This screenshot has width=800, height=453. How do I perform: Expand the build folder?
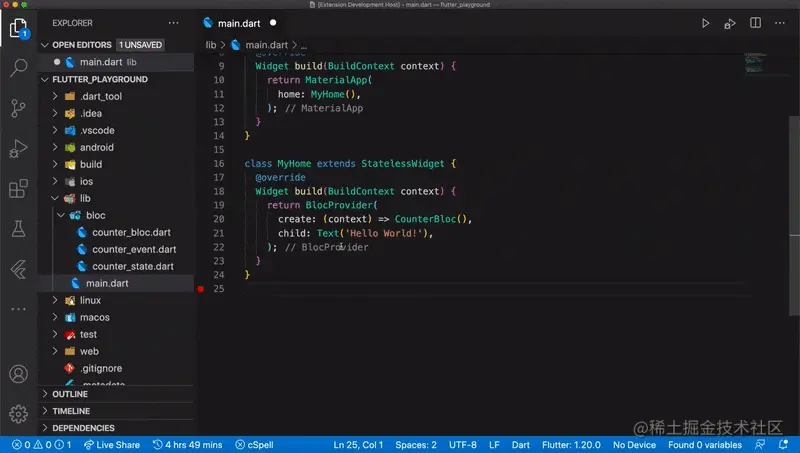116,164
